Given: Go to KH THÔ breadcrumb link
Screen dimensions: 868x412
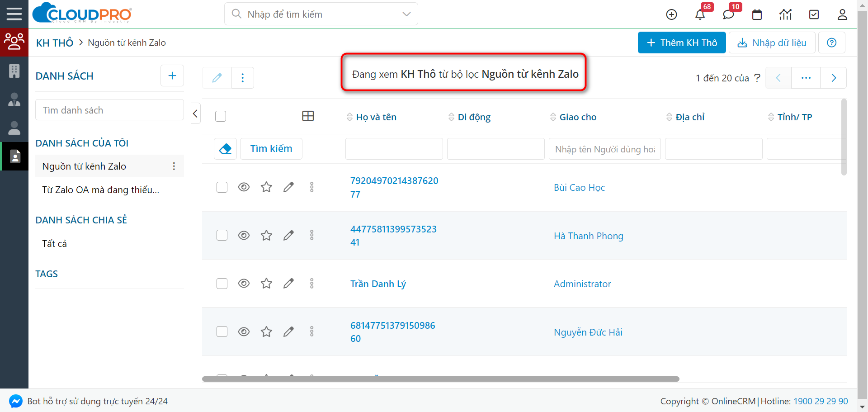Looking at the screenshot, I should (x=55, y=43).
